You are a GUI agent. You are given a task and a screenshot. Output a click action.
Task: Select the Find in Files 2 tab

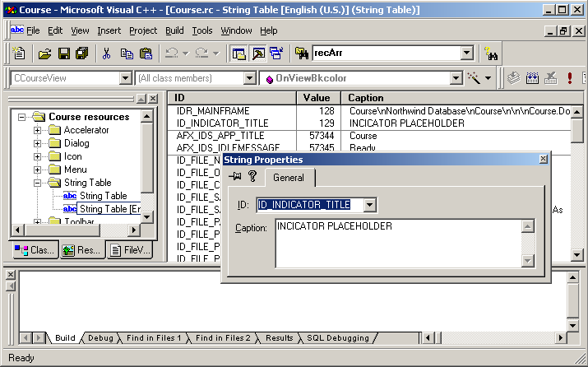click(x=223, y=337)
